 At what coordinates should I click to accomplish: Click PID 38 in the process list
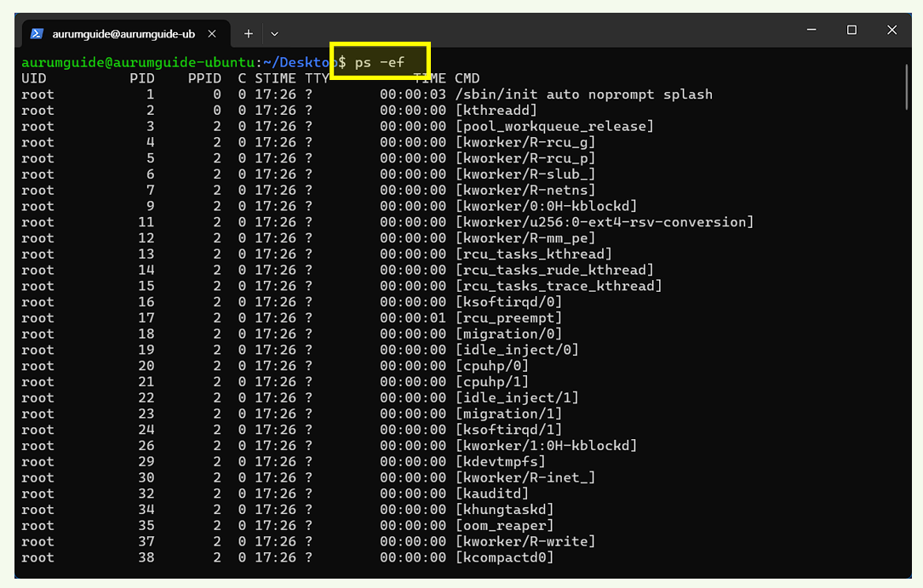146,557
